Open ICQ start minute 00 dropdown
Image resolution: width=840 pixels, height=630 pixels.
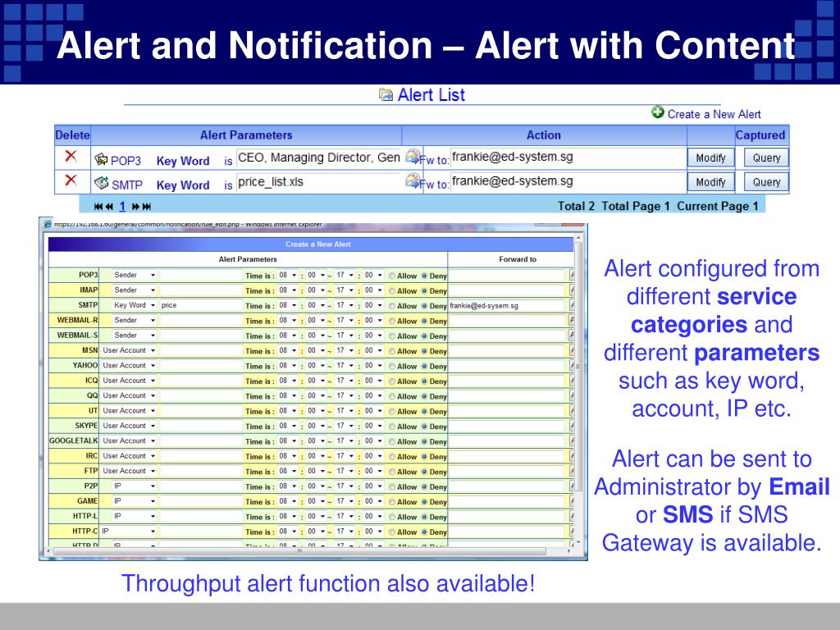click(316, 381)
